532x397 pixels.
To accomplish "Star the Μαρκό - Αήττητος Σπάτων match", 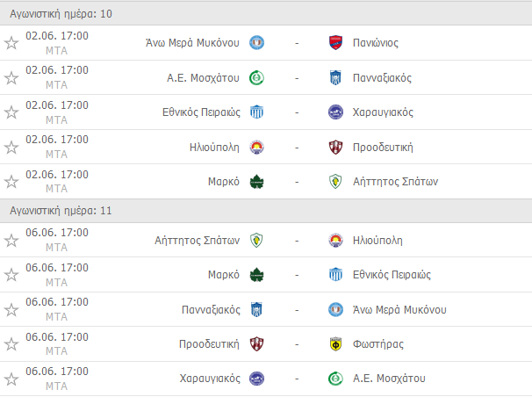I will click(x=11, y=182).
